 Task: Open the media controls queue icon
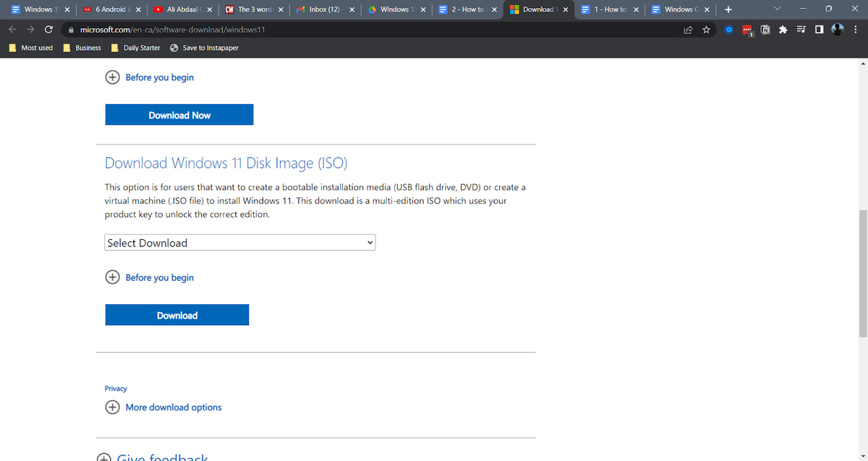[801, 30]
